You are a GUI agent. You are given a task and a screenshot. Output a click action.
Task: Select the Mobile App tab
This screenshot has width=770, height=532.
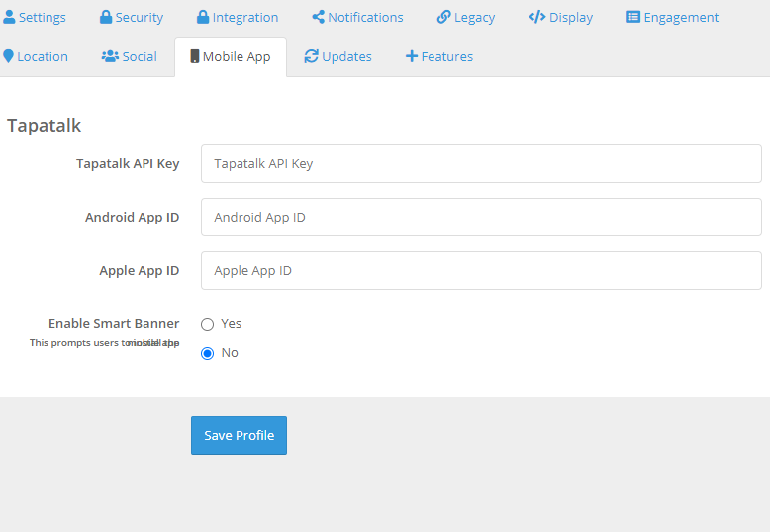[231, 57]
